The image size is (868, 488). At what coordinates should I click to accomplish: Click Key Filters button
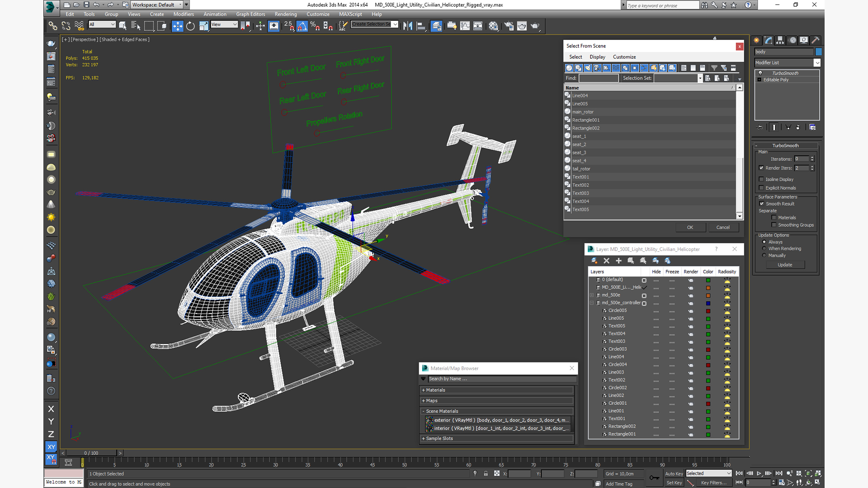click(714, 483)
